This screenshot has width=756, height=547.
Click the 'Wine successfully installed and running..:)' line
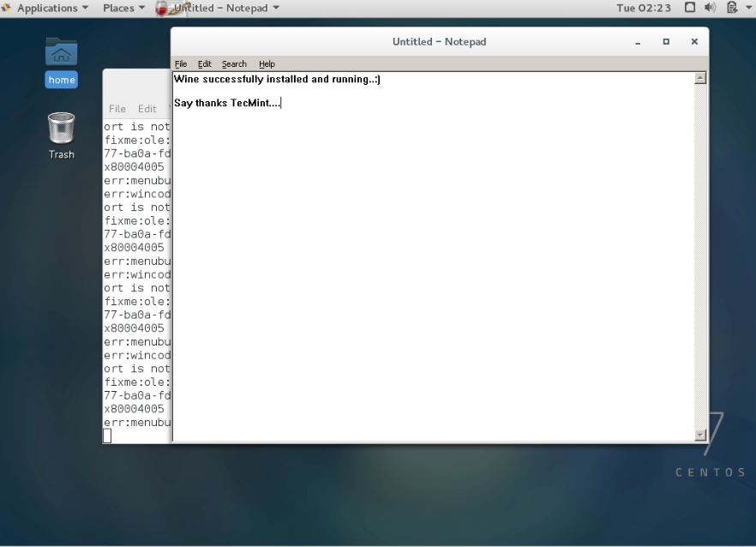277,79
